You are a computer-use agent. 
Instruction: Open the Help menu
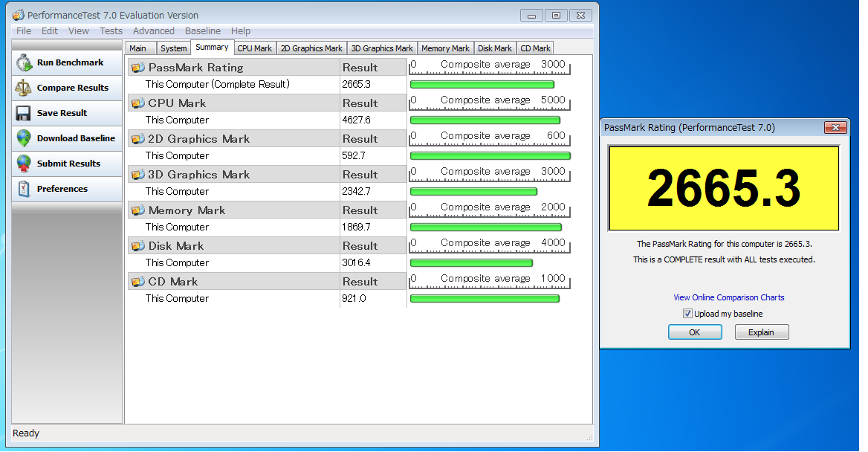[x=241, y=31]
